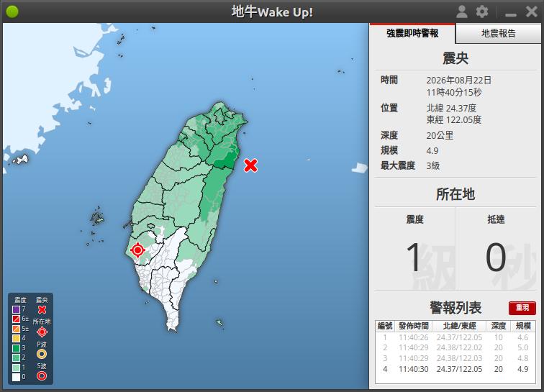Select alert row 4 issued at 11:40:30
544x392 pixels.
click(455, 369)
